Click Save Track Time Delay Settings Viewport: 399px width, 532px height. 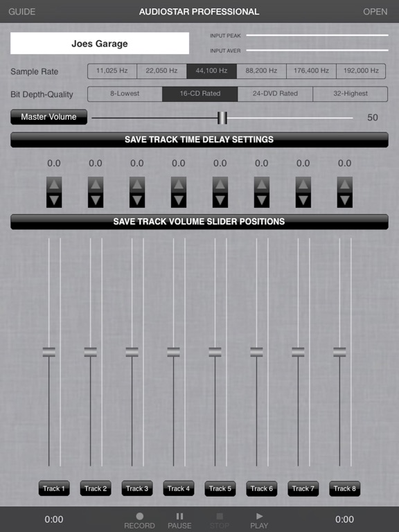point(199,140)
